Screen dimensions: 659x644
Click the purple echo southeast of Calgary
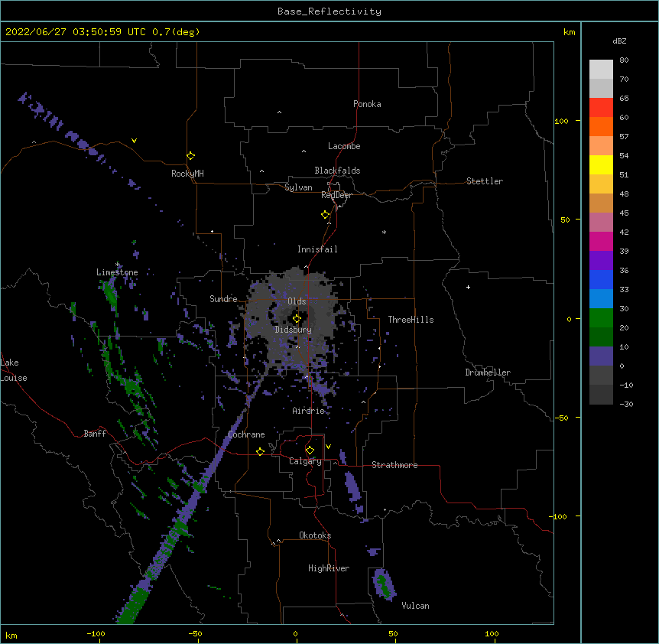pos(352,486)
